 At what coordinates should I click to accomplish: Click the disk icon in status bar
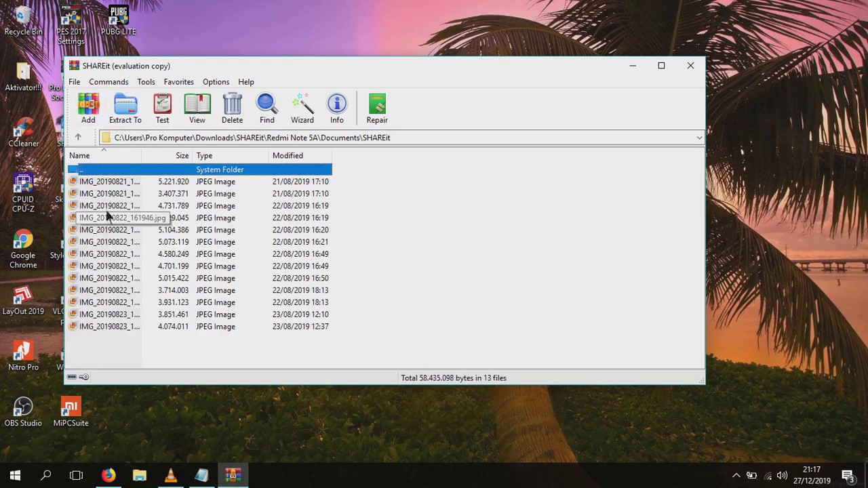(72, 377)
